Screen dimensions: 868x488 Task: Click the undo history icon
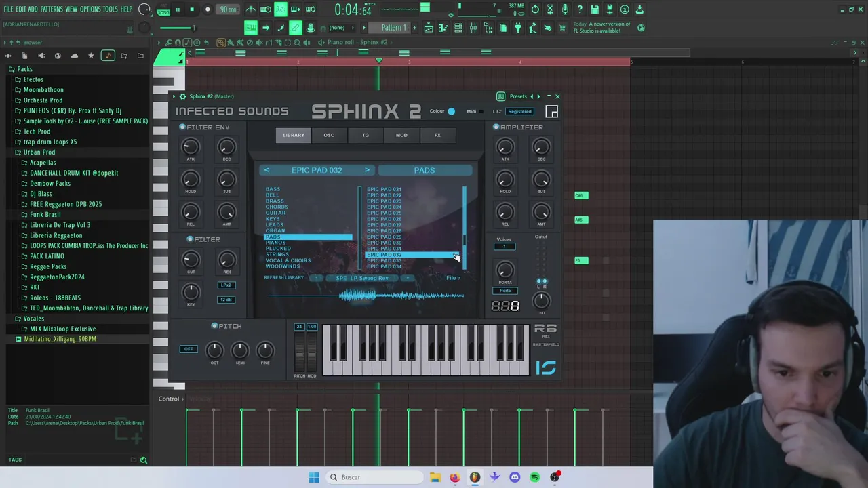tap(535, 9)
